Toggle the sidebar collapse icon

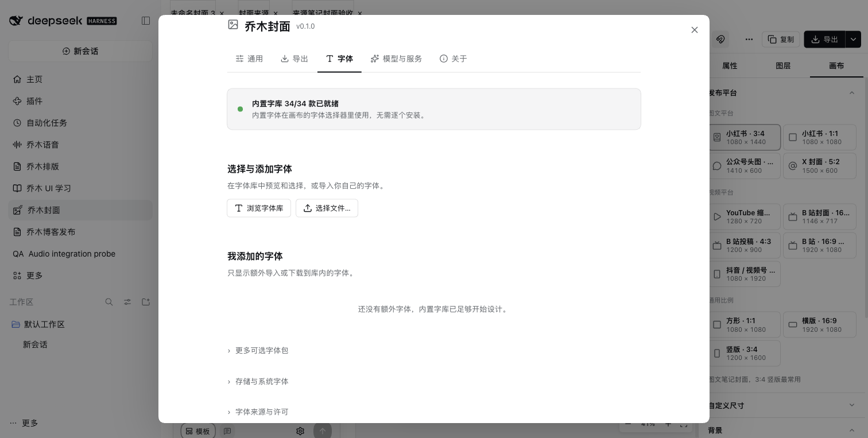(146, 21)
